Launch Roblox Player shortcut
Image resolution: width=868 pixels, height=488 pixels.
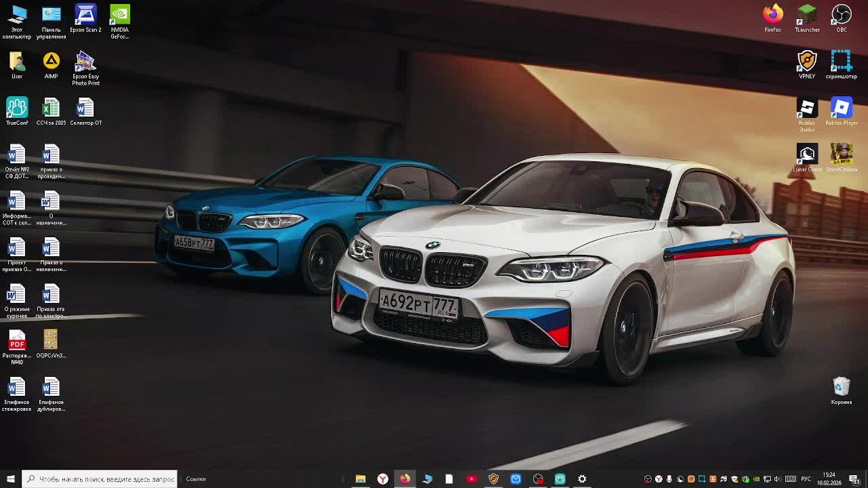click(842, 112)
